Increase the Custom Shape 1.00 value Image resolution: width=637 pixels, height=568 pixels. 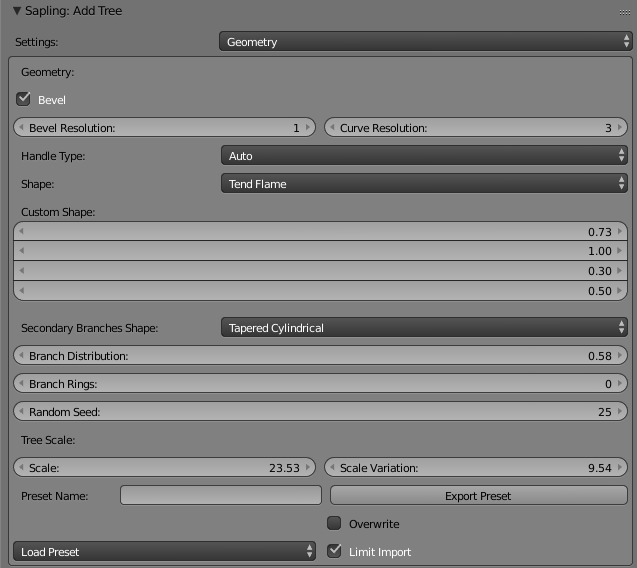(620, 251)
